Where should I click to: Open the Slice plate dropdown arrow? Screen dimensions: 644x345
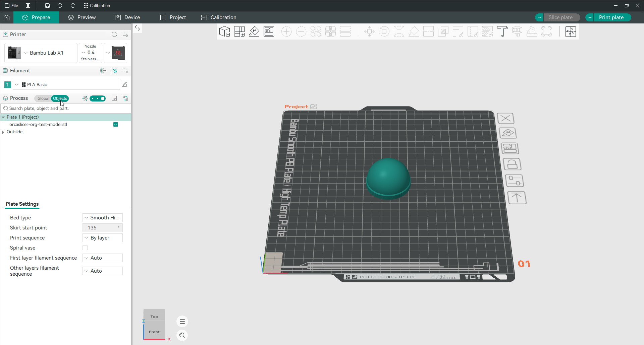(x=539, y=17)
